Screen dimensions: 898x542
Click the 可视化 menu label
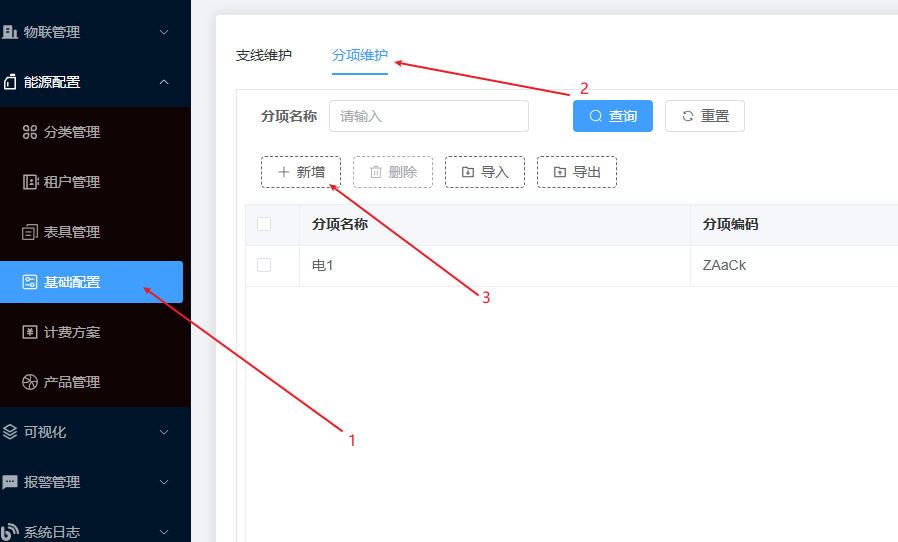[x=45, y=432]
